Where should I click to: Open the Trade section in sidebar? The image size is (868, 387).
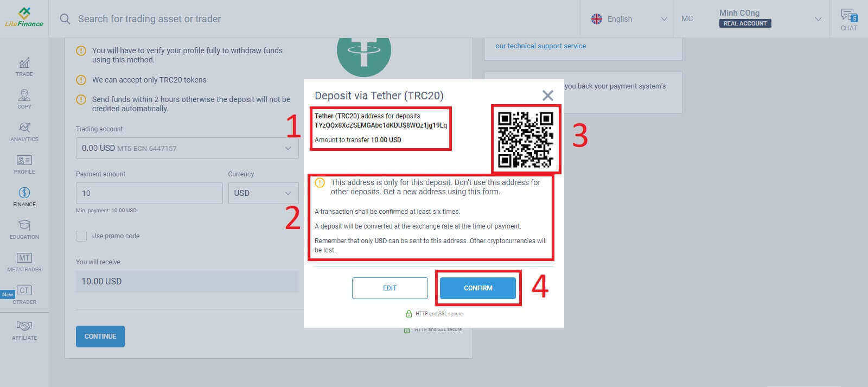point(24,66)
